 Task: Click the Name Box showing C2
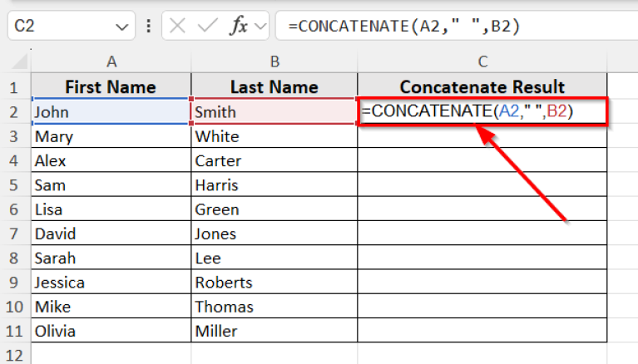[58, 26]
